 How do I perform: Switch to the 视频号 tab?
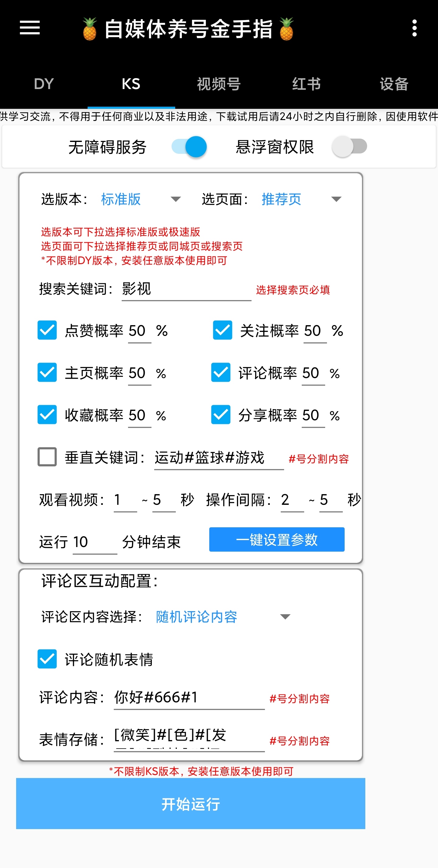pos(219,84)
